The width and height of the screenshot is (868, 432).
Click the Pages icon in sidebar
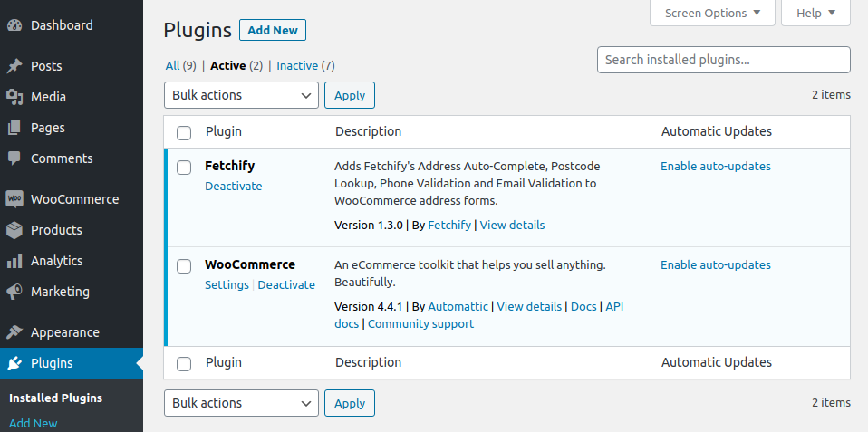pos(14,128)
